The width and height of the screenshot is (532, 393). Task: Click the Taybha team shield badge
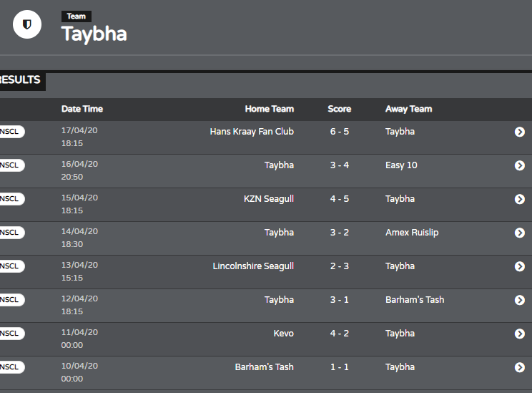(27, 24)
